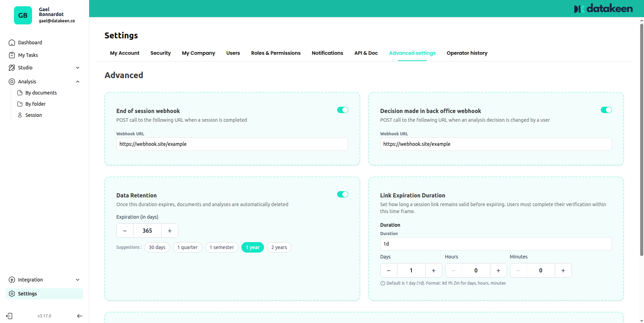Click the GB user avatar
Screen dimensions: 644x323
click(x=23, y=15)
